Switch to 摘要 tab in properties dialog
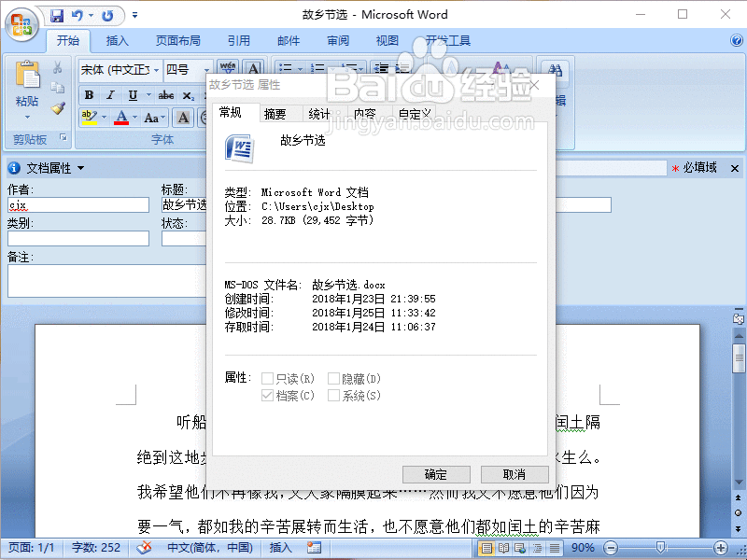The height and width of the screenshot is (560, 747). pyautogui.click(x=275, y=114)
